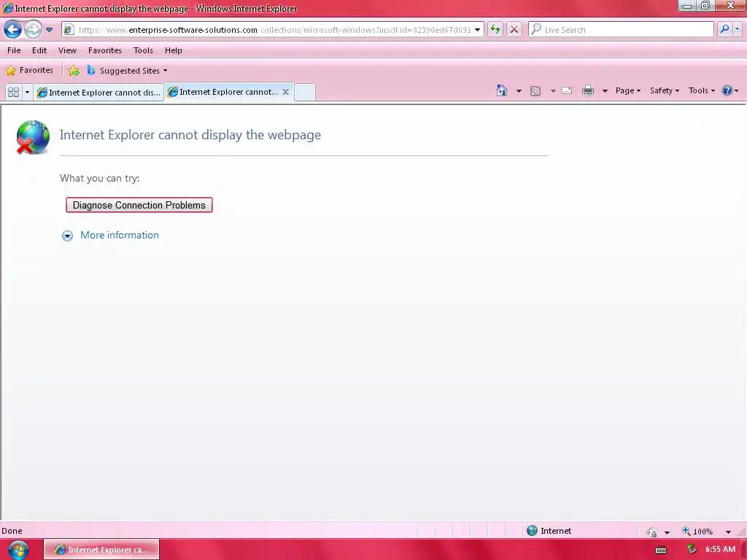Add page with Add to Favorites Bar icon

74,71
